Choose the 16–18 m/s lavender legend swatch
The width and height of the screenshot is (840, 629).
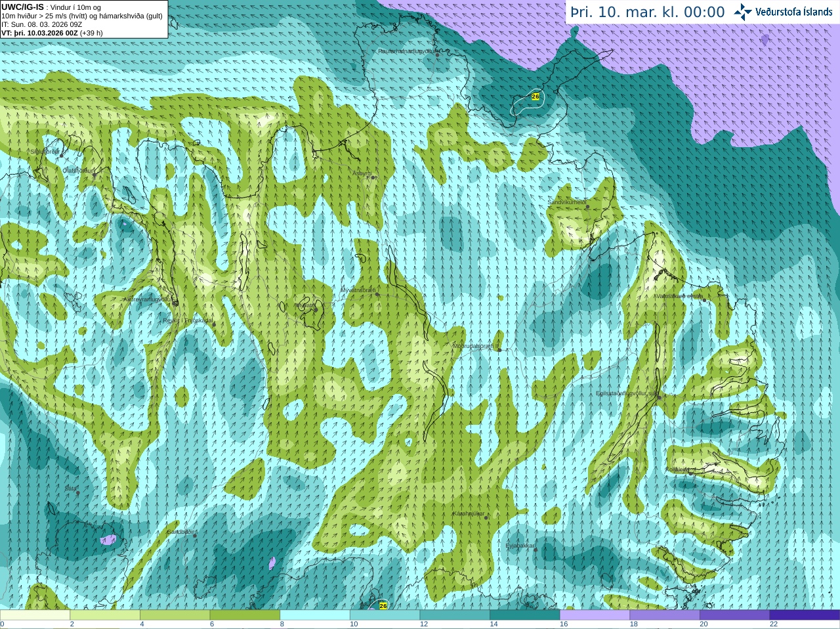[x=595, y=615]
